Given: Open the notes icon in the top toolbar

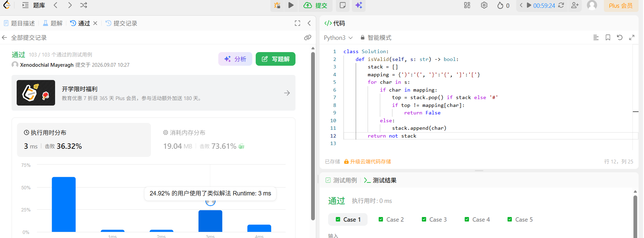Looking at the screenshot, I should pos(343,5).
